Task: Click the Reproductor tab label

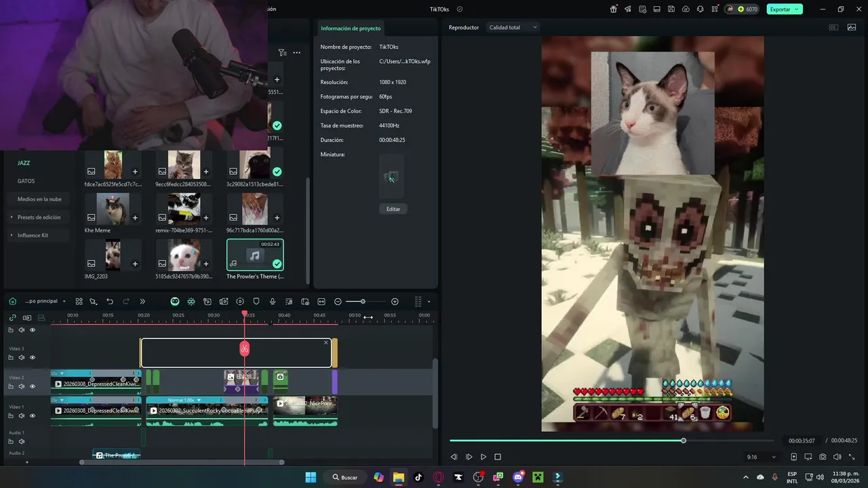Action: (x=464, y=27)
